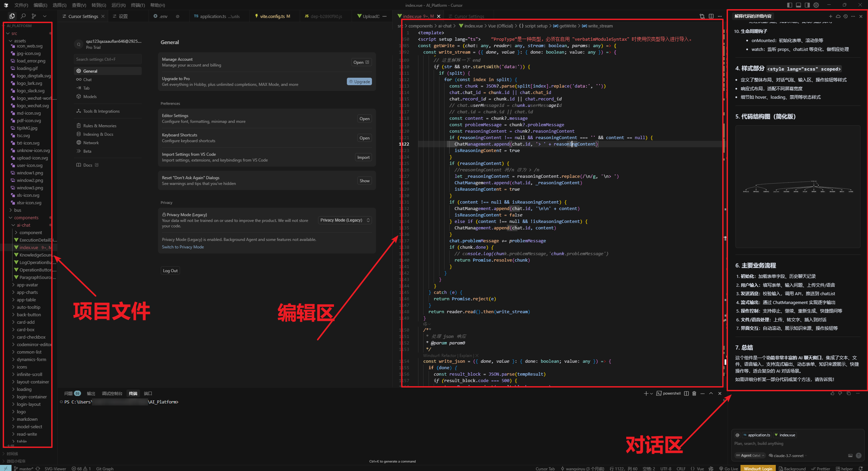
Task: Expand the app-avatar folder
Action: (x=27, y=285)
